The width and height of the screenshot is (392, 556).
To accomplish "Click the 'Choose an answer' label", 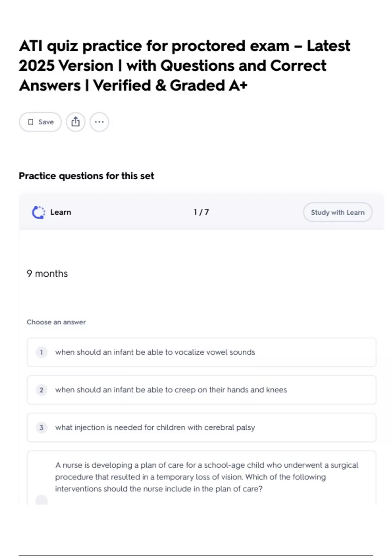I will pos(56,322).
